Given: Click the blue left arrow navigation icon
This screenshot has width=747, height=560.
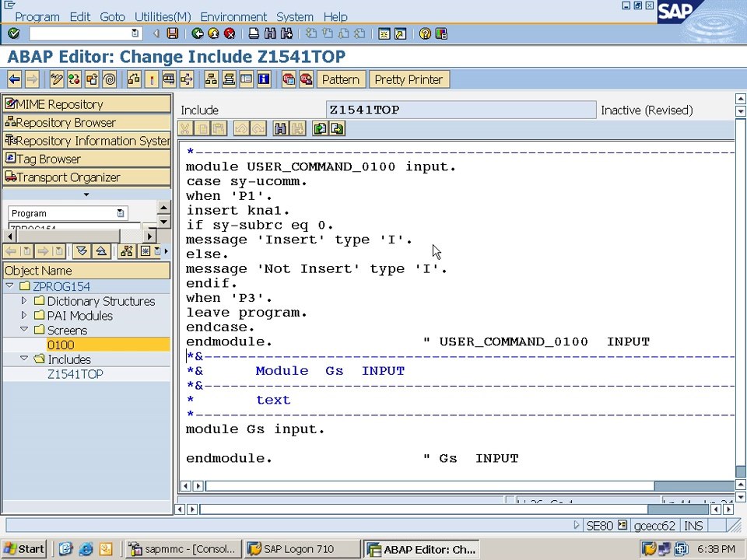Looking at the screenshot, I should [x=14, y=79].
